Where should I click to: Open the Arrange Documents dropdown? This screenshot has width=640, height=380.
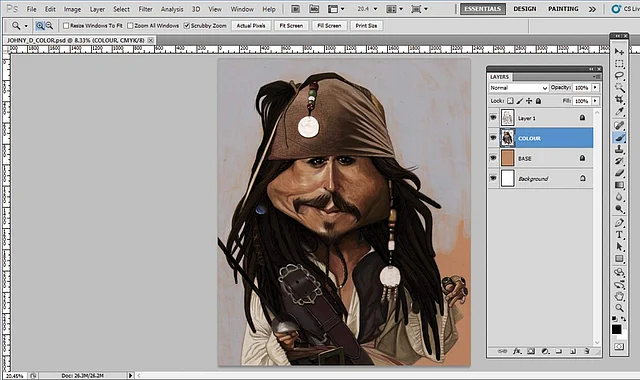pos(394,9)
